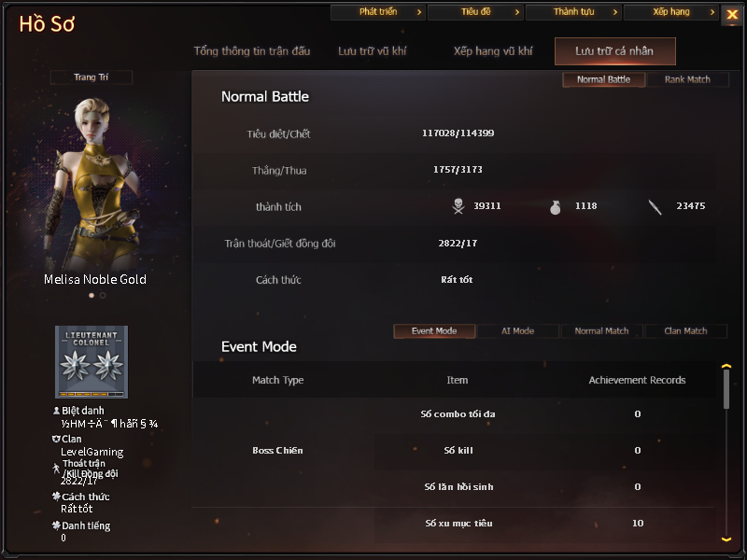747x560 pixels.
Task: Click the running man Thoát trận icon
Action: [56, 469]
